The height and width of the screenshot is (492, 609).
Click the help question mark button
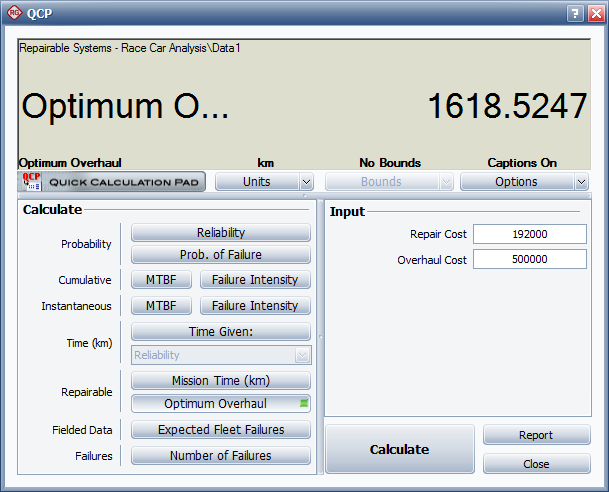point(573,14)
